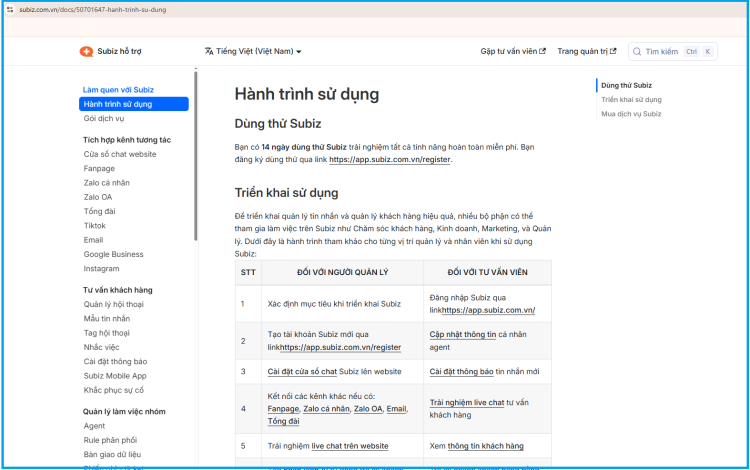750x470 pixels.
Task: Open the Tiếng Việt language dropdown
Action: (x=253, y=51)
